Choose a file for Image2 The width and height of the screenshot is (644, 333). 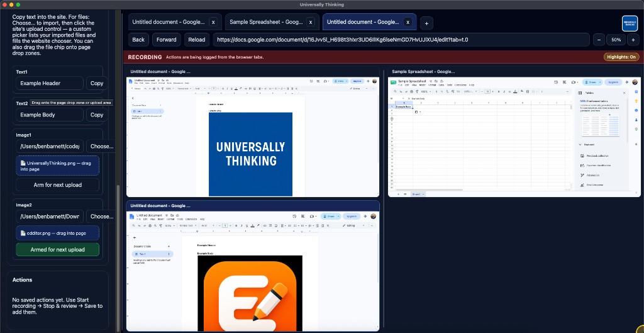[x=102, y=217]
